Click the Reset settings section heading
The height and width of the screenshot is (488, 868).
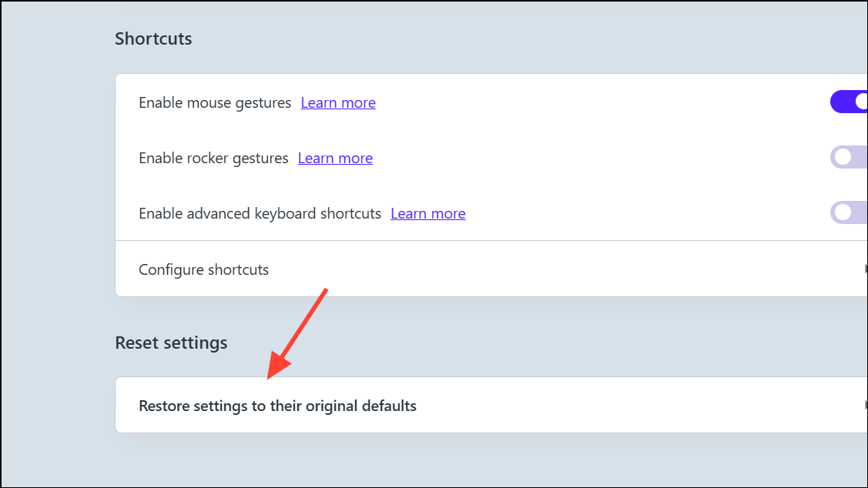click(x=171, y=343)
